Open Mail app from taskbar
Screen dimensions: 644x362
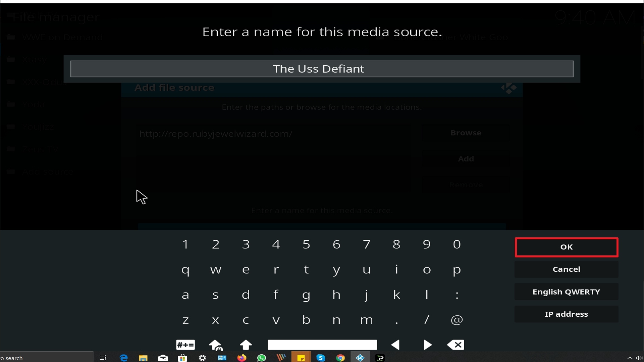163,358
